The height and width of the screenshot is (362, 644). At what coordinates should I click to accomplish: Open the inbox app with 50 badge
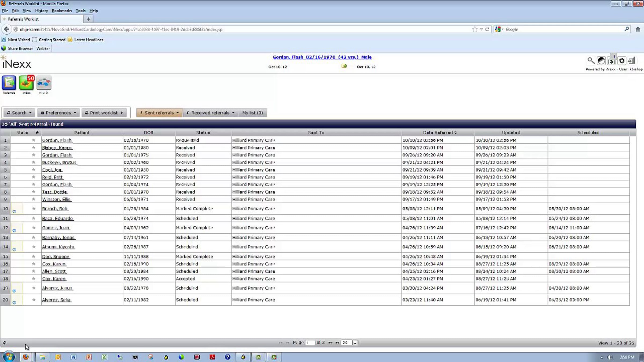coord(27,83)
